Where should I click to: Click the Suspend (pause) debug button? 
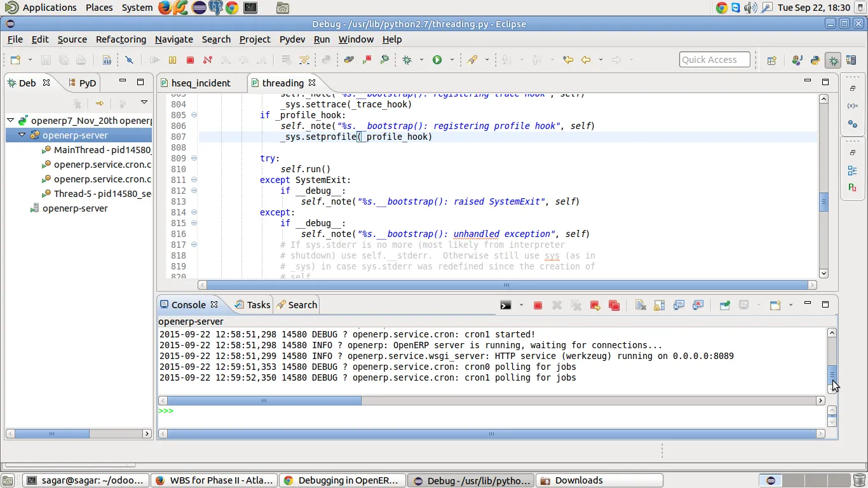[x=172, y=60]
